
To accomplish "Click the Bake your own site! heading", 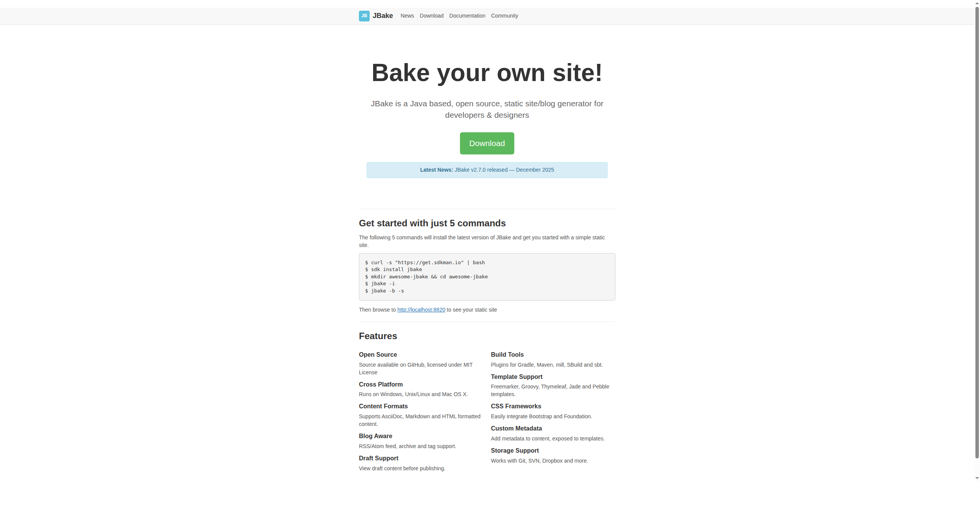I will (487, 73).
